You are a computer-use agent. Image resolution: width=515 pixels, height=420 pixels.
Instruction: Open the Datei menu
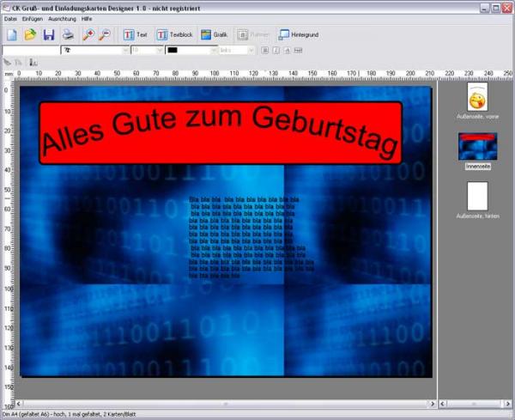click(x=10, y=18)
